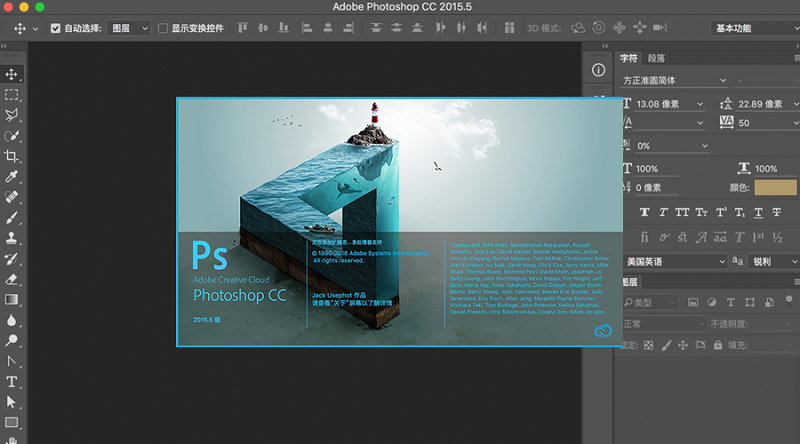Open the Info panel icon

click(x=598, y=70)
